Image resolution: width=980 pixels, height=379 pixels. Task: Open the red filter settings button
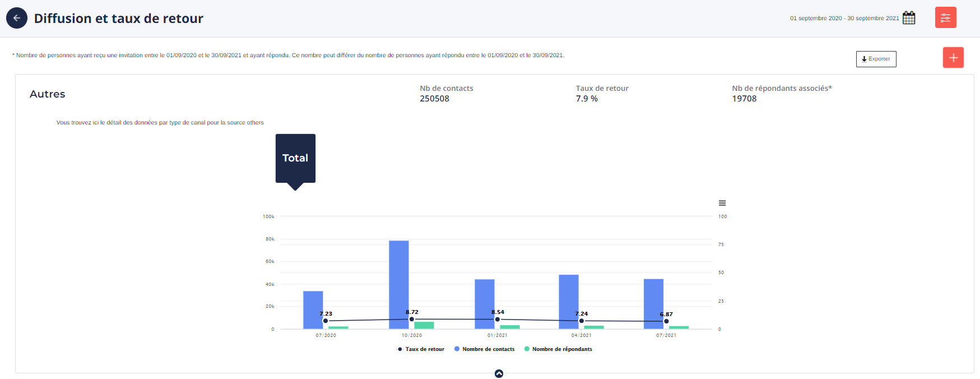tap(945, 18)
